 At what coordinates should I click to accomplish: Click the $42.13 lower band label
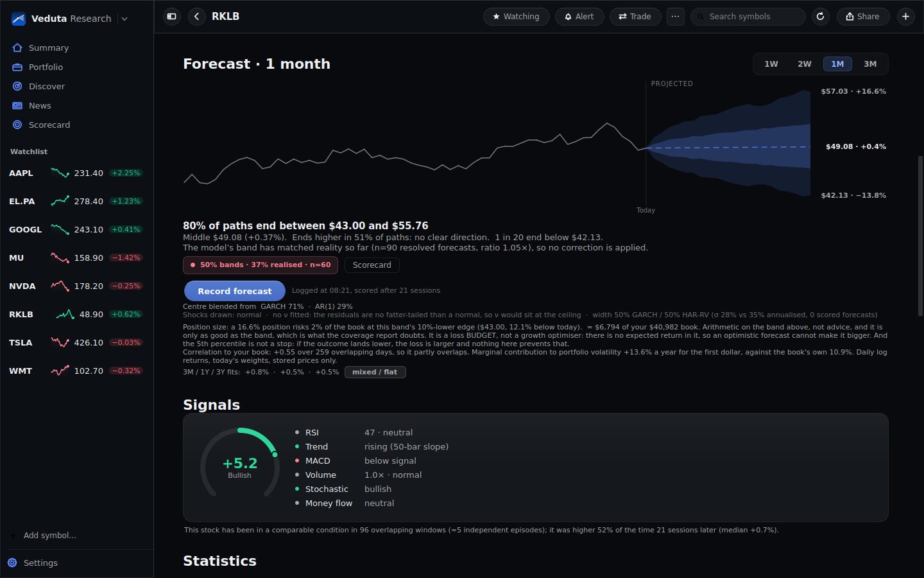pos(853,195)
